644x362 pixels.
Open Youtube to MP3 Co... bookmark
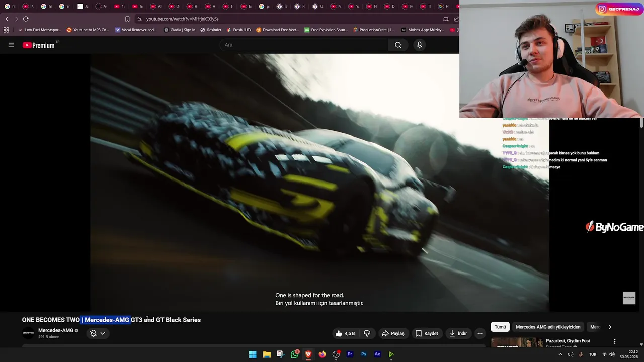(x=88, y=30)
